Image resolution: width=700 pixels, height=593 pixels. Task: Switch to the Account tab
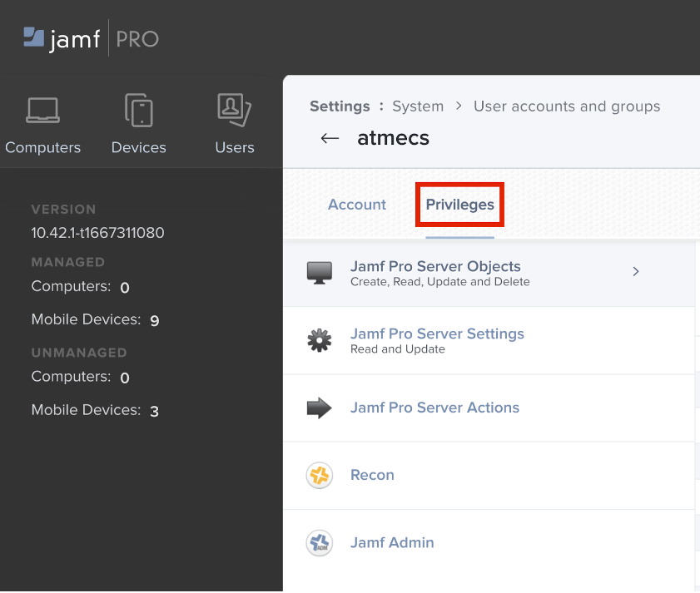(356, 204)
